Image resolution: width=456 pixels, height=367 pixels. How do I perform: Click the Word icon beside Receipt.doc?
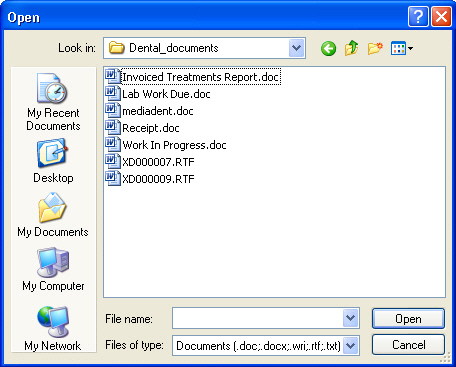pyautogui.click(x=113, y=127)
